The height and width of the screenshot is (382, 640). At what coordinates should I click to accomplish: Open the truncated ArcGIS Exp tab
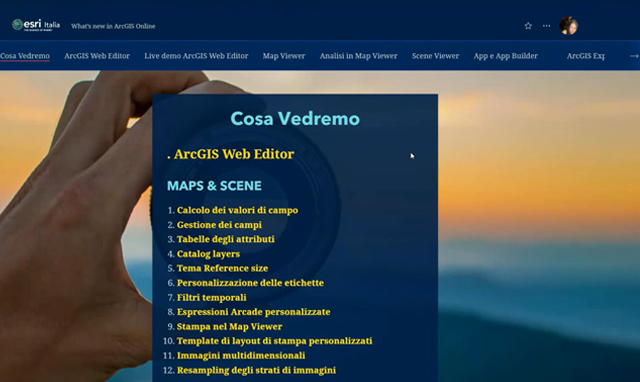(x=585, y=56)
